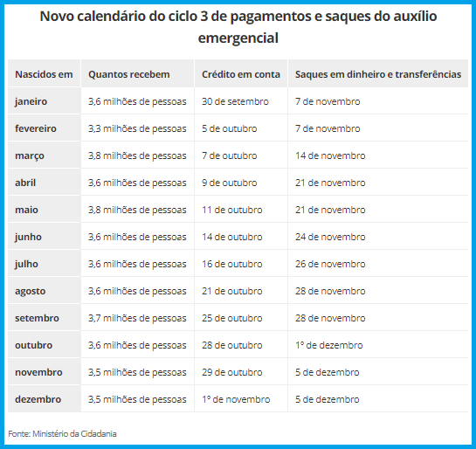Click the '1º de novembro' credit date

pyautogui.click(x=236, y=399)
